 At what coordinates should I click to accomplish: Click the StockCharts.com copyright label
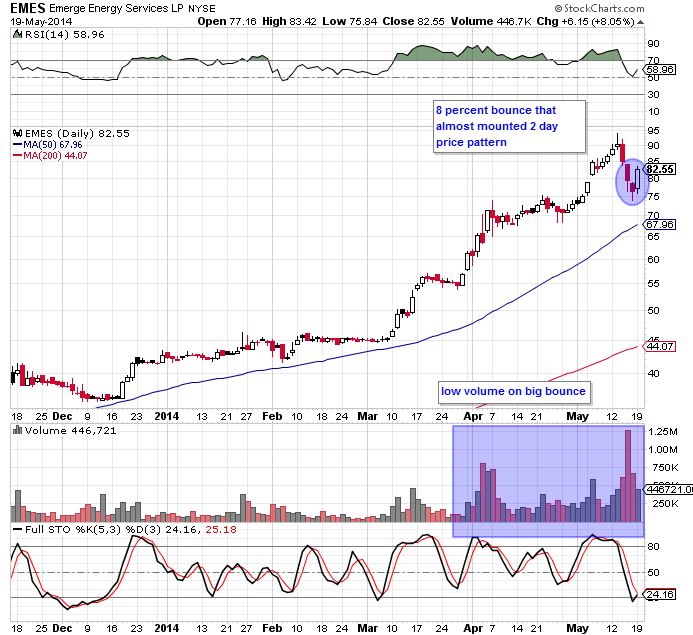coord(599,8)
